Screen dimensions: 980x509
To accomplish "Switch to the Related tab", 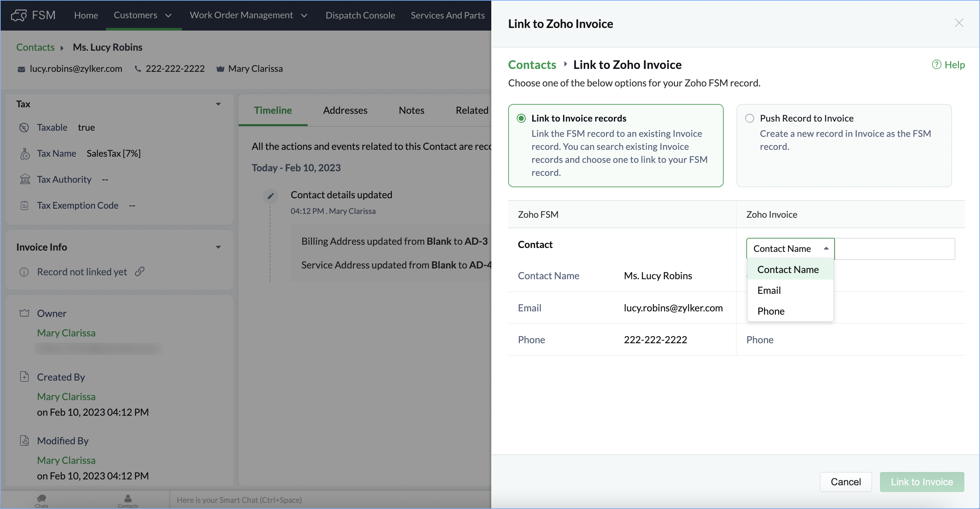I will (472, 110).
